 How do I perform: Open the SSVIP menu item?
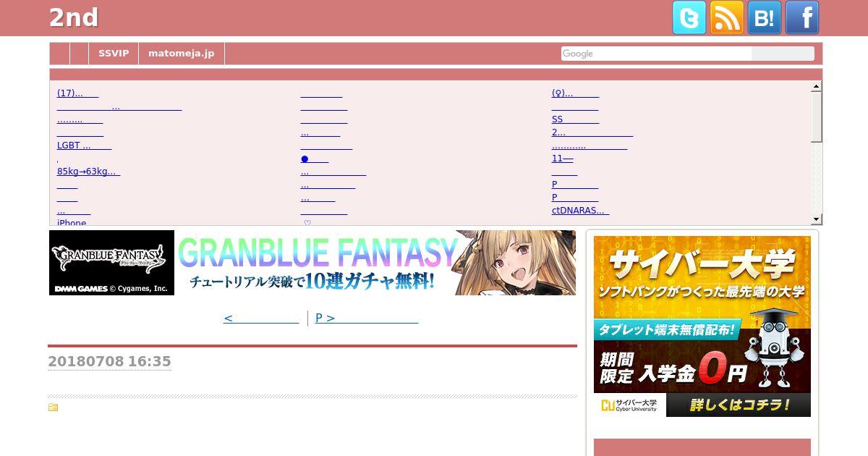(114, 54)
